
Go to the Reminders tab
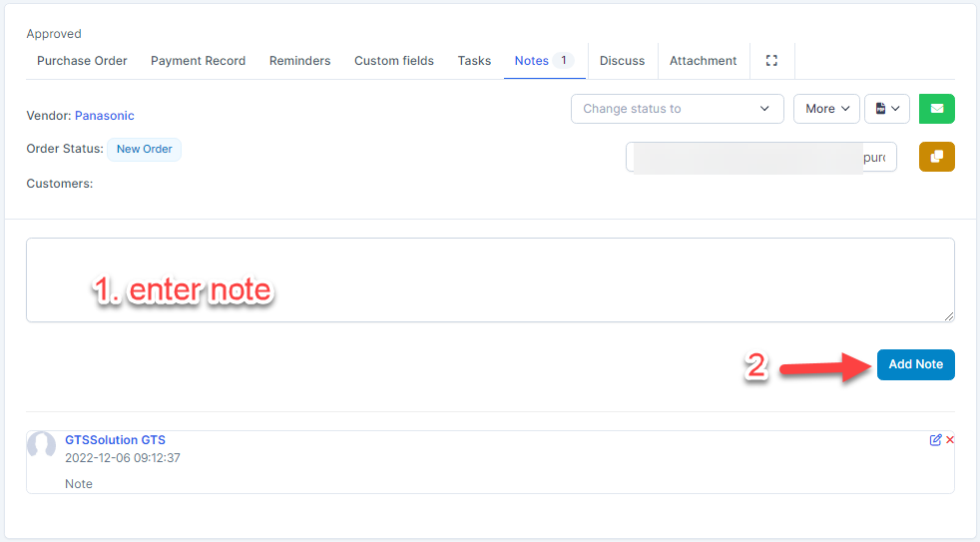point(299,61)
